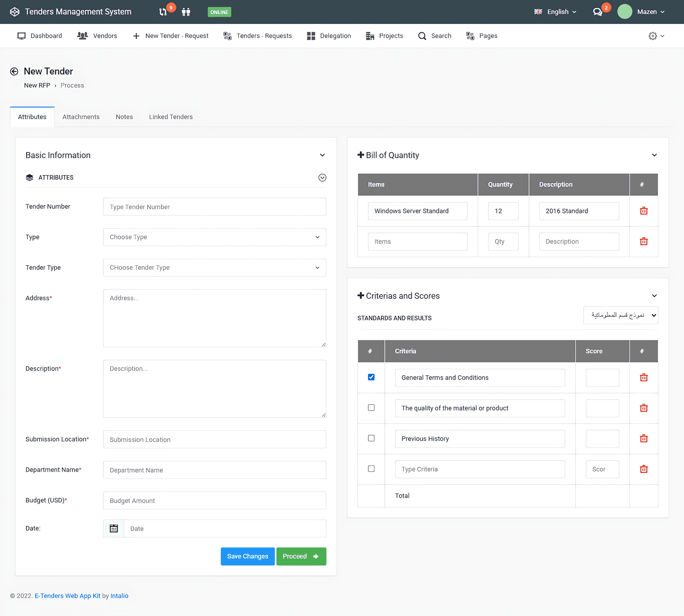
Task: Focus the Tender Number input field
Action: [214, 207]
